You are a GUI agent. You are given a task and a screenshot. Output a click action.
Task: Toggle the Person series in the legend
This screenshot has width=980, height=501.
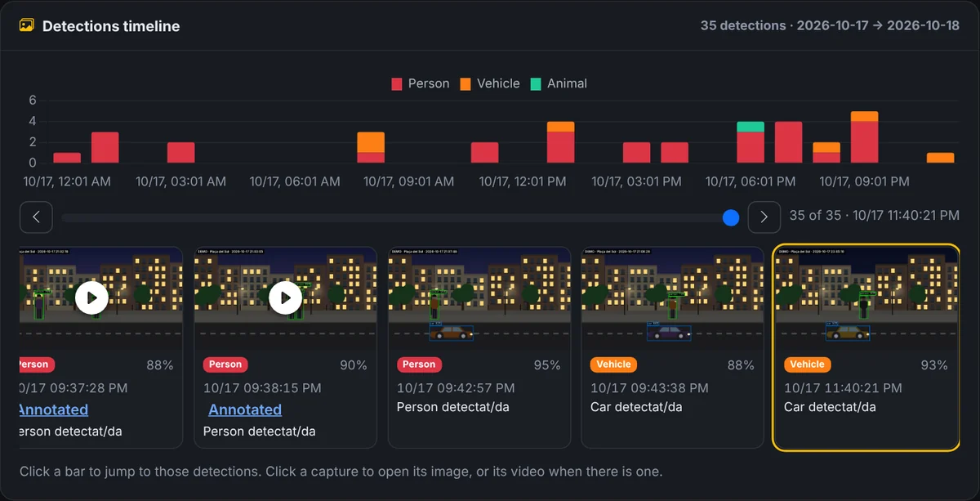[x=421, y=83]
